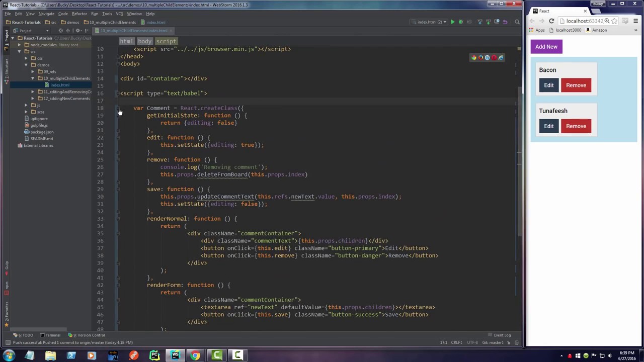
Task: Open Windows Start menu
Action: pyautogui.click(x=8, y=356)
